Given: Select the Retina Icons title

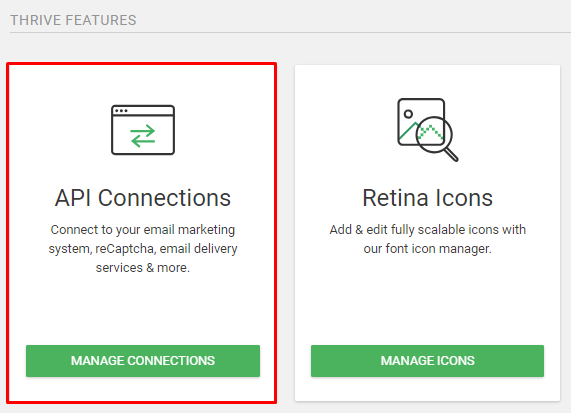Looking at the screenshot, I should point(428,198).
